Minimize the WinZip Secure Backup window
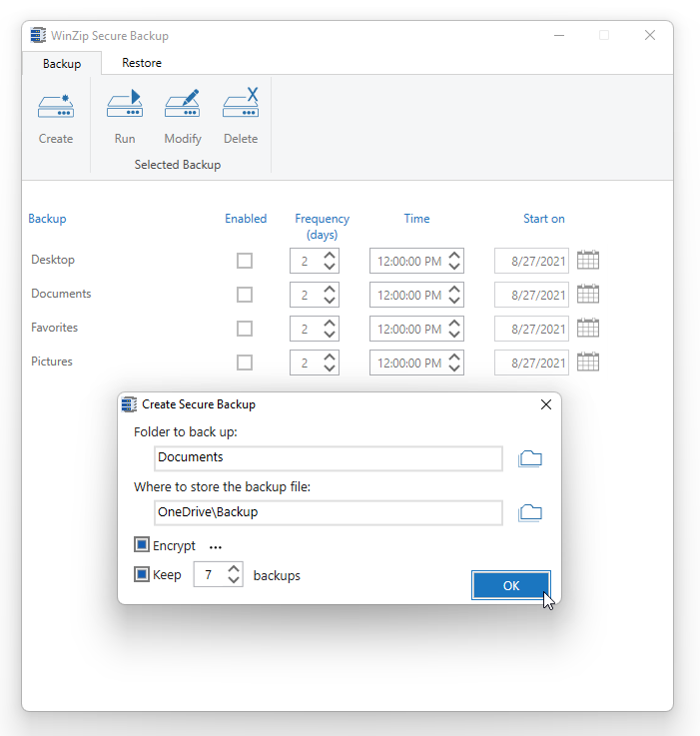Image resolution: width=700 pixels, height=736 pixels. 558,35
